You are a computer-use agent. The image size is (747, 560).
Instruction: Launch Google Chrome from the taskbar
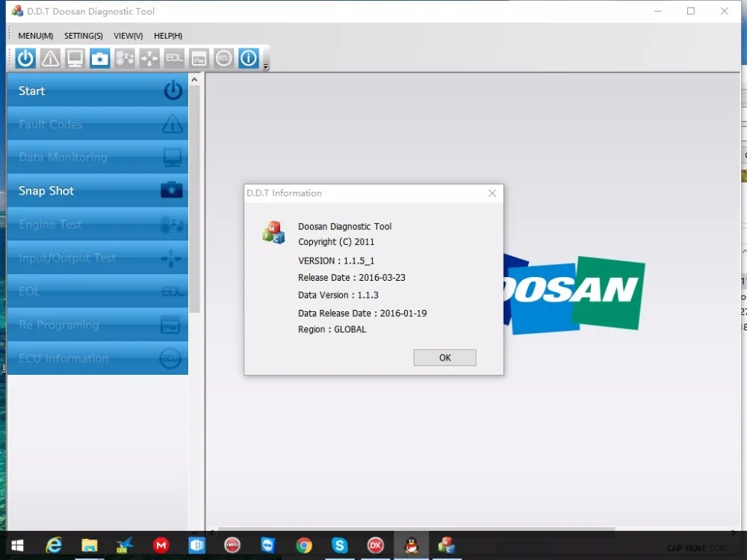pos(304,545)
